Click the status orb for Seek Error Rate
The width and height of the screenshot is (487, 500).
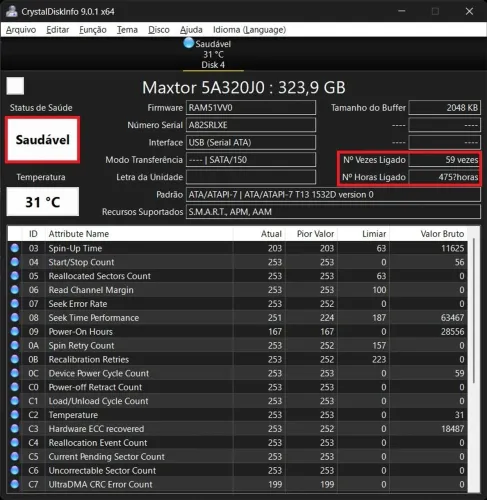[15, 304]
